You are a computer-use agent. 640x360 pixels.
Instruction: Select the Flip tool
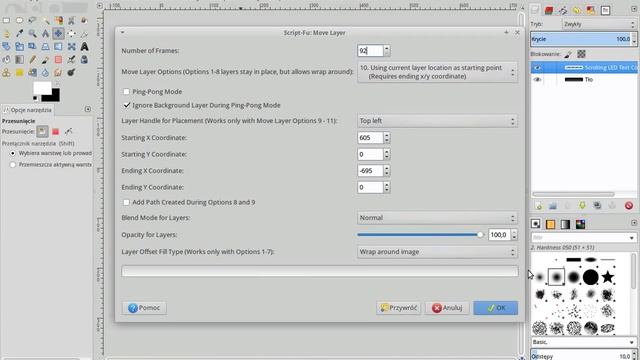point(58,47)
